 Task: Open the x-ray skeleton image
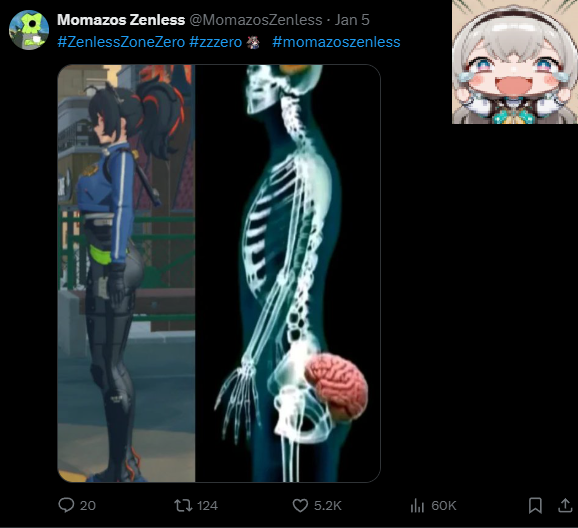point(288,273)
